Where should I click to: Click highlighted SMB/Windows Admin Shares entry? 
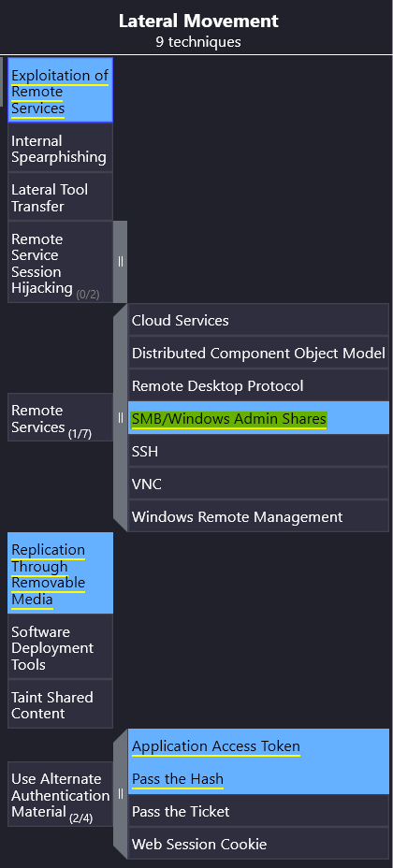coord(258,418)
